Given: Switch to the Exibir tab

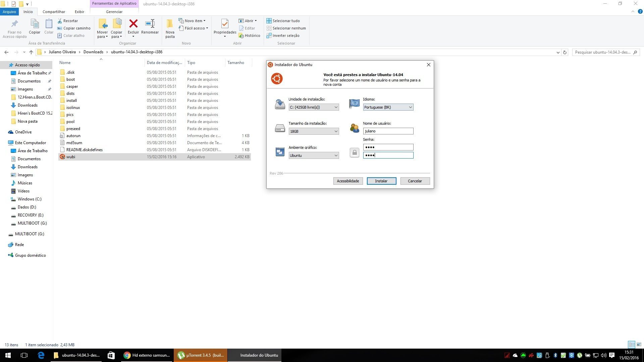Looking at the screenshot, I should (79, 12).
